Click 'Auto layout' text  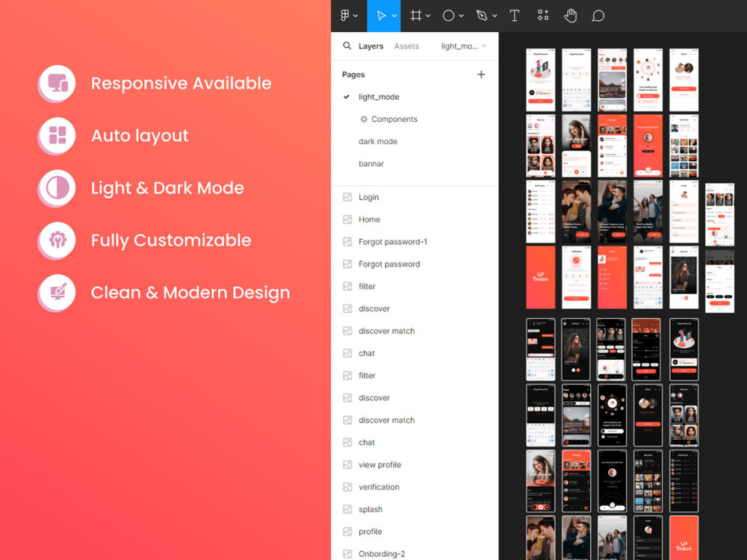point(140,136)
